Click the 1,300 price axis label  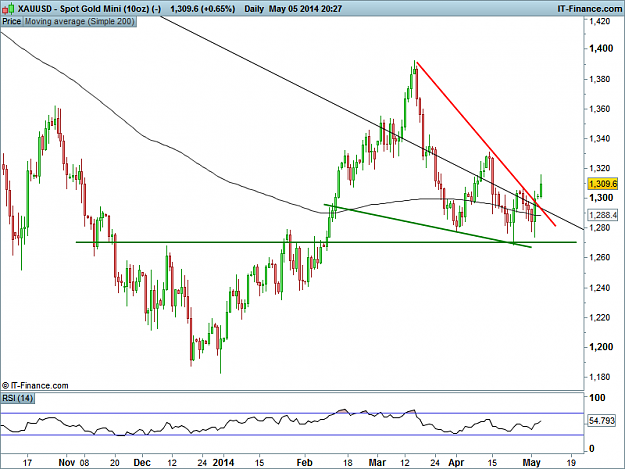point(601,198)
